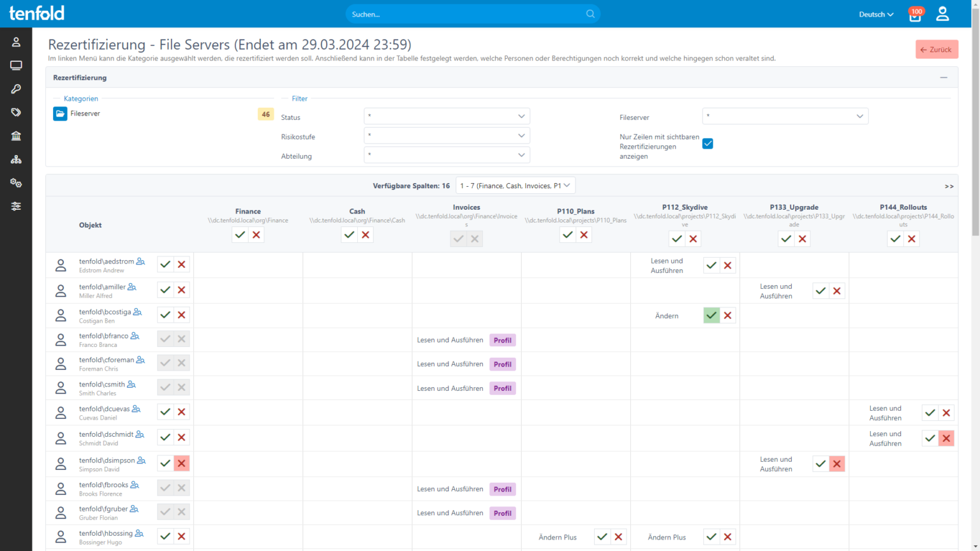
Task: Open the notifications icon showing 100 alerts
Action: [x=915, y=14]
